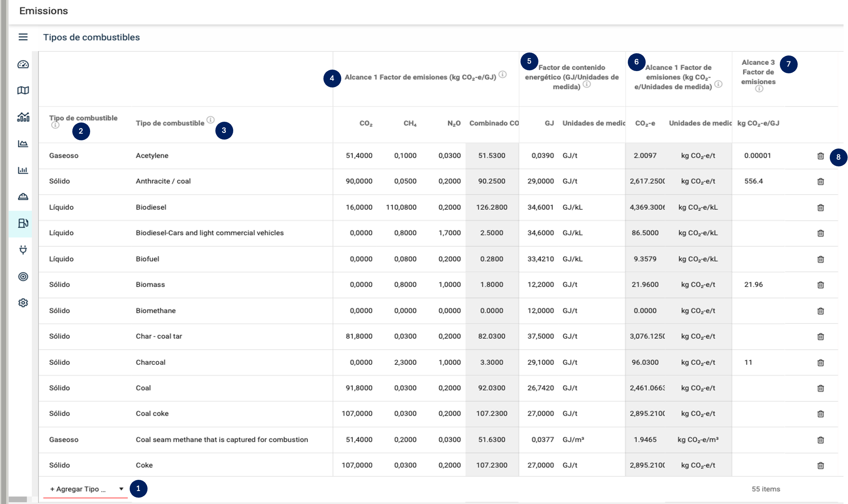Open the hamburger menu

23,37
